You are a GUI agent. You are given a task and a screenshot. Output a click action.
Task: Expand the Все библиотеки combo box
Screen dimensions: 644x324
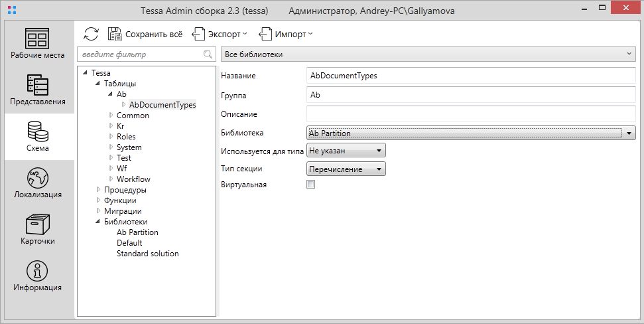628,54
